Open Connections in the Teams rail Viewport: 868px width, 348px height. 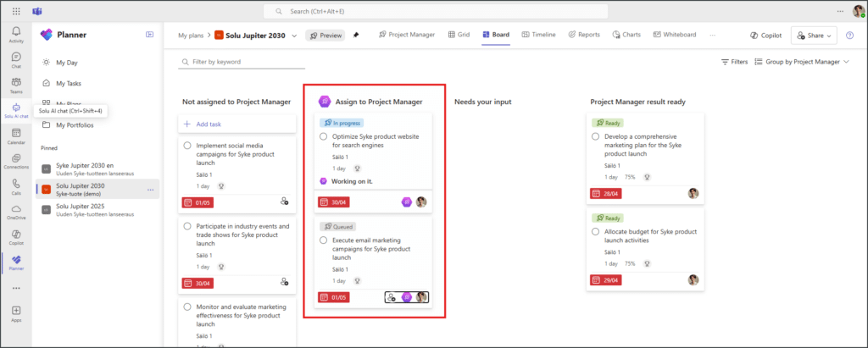click(16, 161)
